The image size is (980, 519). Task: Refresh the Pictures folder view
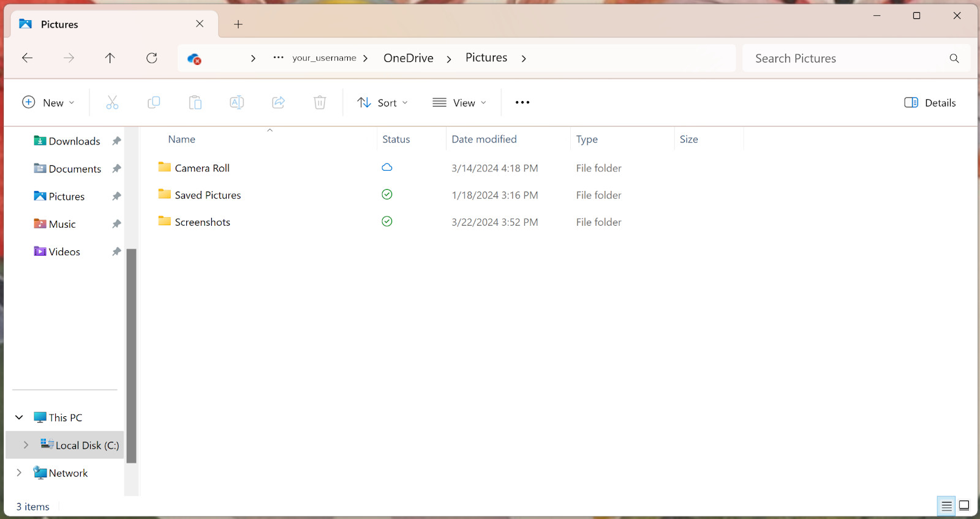152,58
